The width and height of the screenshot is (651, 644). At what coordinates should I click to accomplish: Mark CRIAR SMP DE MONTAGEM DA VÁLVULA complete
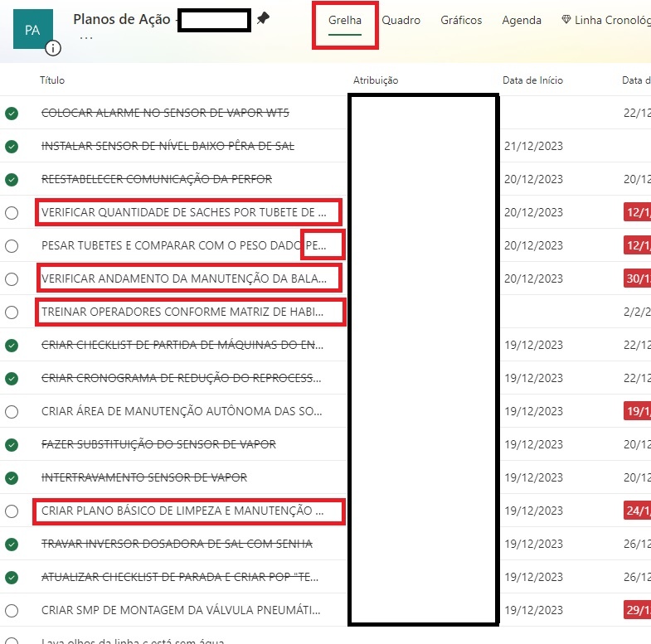tap(12, 610)
